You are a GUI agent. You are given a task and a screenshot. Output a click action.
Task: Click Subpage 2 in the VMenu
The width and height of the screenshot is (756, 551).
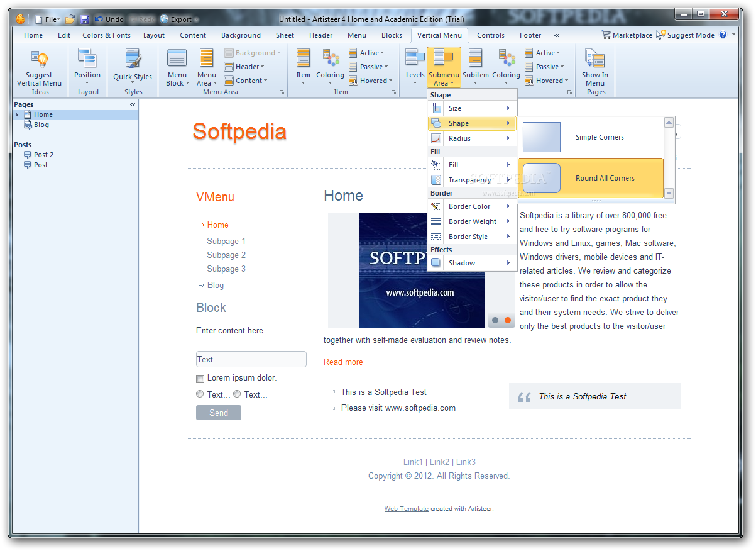226,255
